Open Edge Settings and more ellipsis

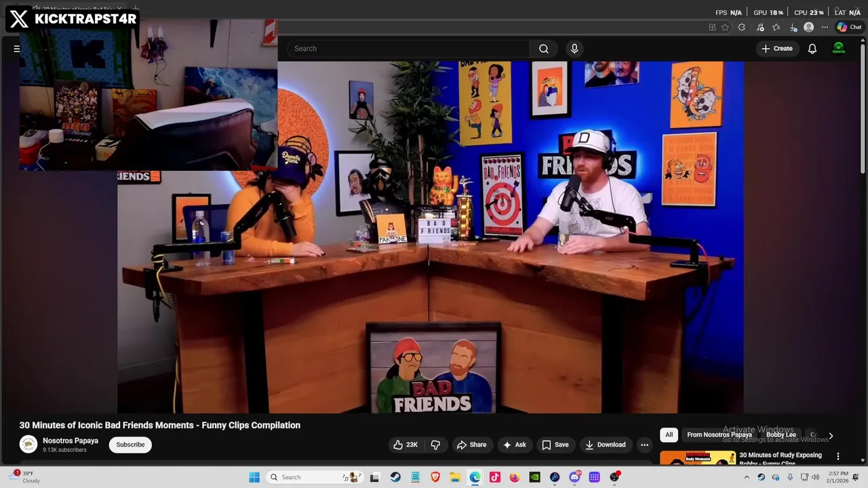pyautogui.click(x=825, y=27)
